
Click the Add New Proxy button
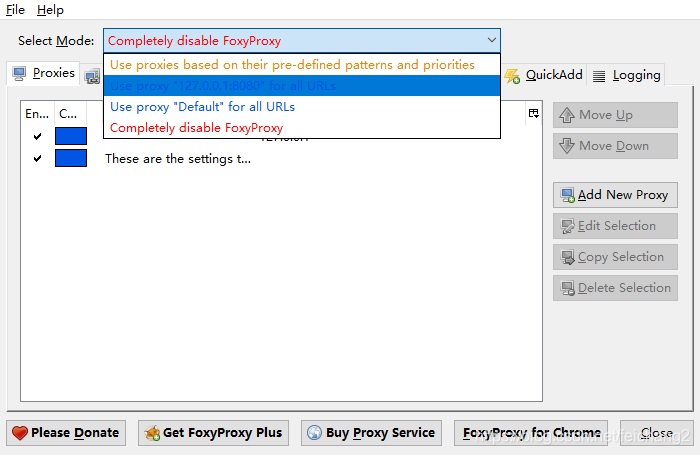[615, 195]
